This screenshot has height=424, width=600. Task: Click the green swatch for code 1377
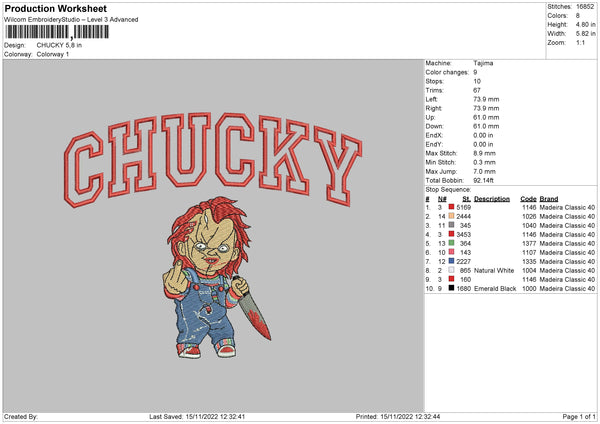pyautogui.click(x=451, y=243)
